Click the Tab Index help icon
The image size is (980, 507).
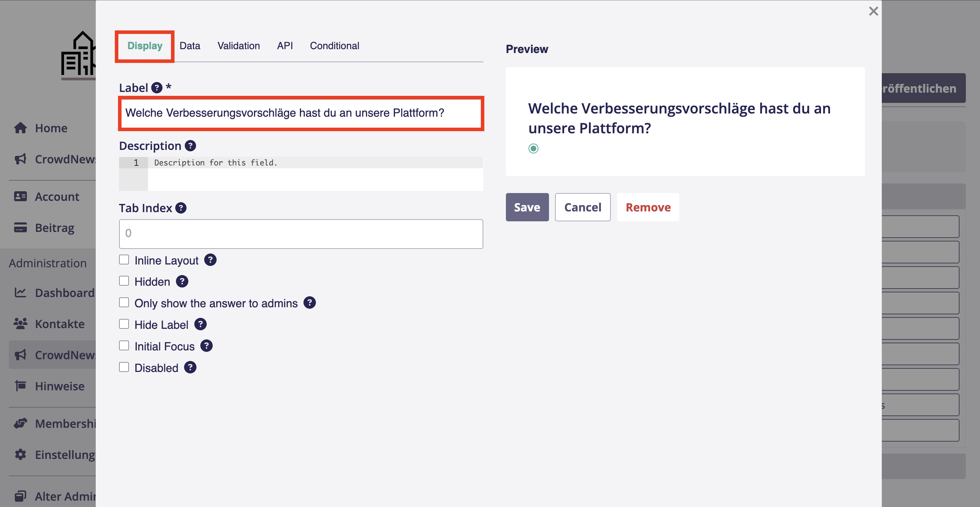(181, 208)
